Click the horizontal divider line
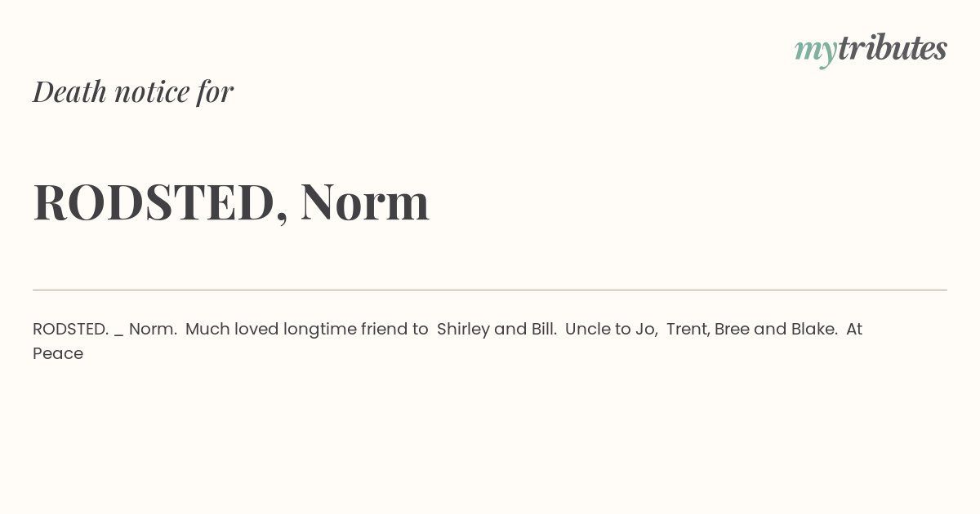980x514 pixels. [490, 290]
